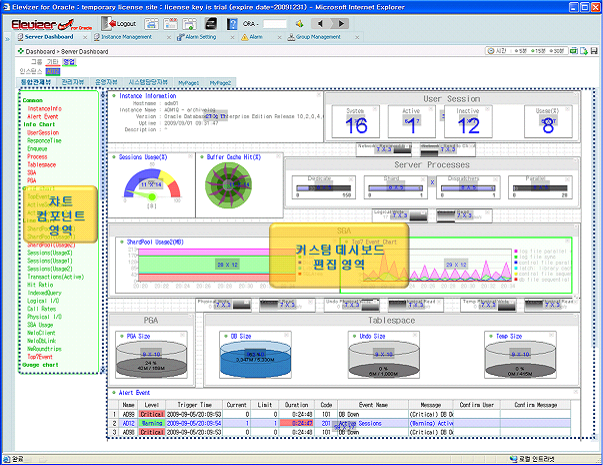Click the forward arrow navigation button
603x465 pixels.
340,24
